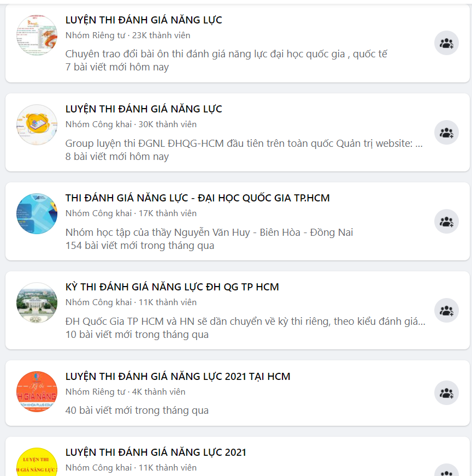The image size is (472, 476).
Task: Open LUYỆN THI ĐÁNH GIÁ NĂNG LỰC 2021 group
Action: pos(154,452)
